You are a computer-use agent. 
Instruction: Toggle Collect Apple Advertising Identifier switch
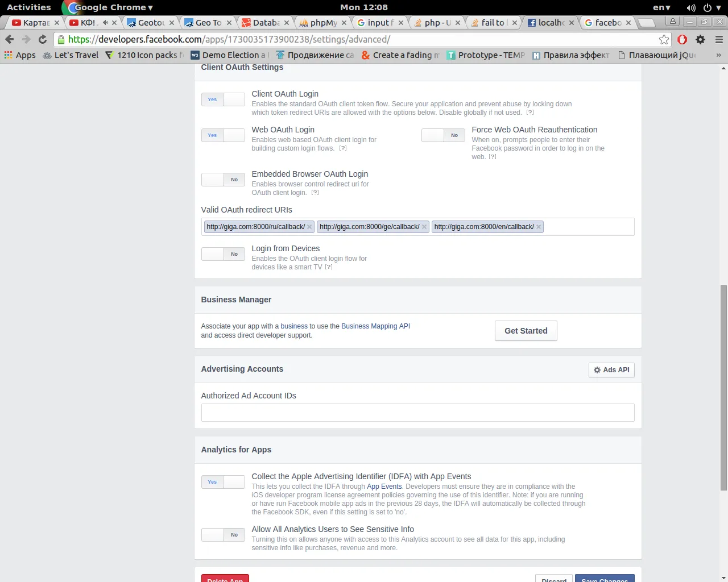223,482
